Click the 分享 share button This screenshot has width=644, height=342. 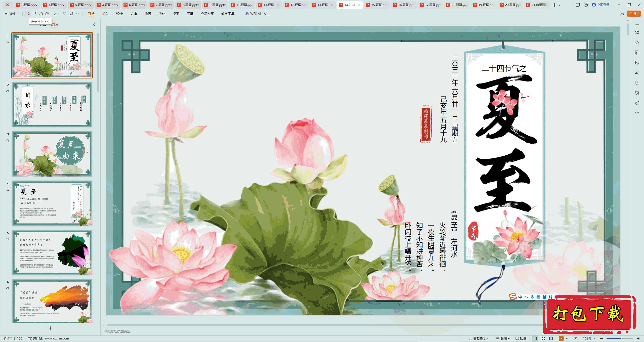634,14
